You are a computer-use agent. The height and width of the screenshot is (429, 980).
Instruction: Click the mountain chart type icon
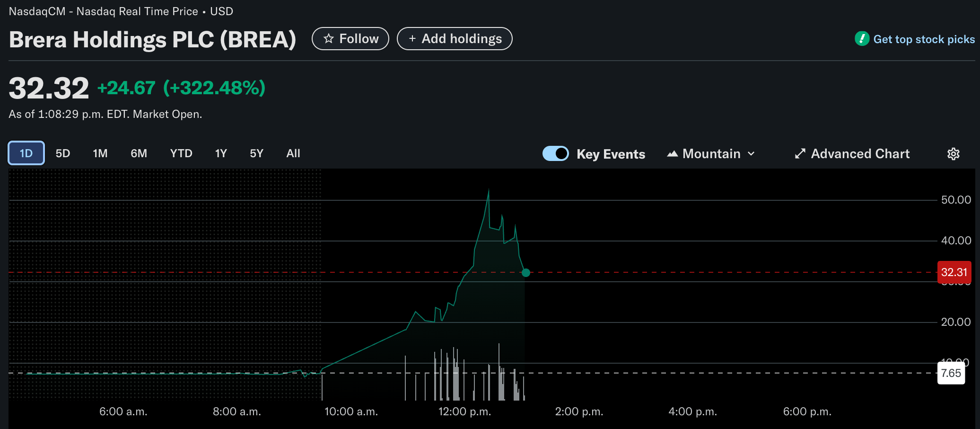click(672, 154)
